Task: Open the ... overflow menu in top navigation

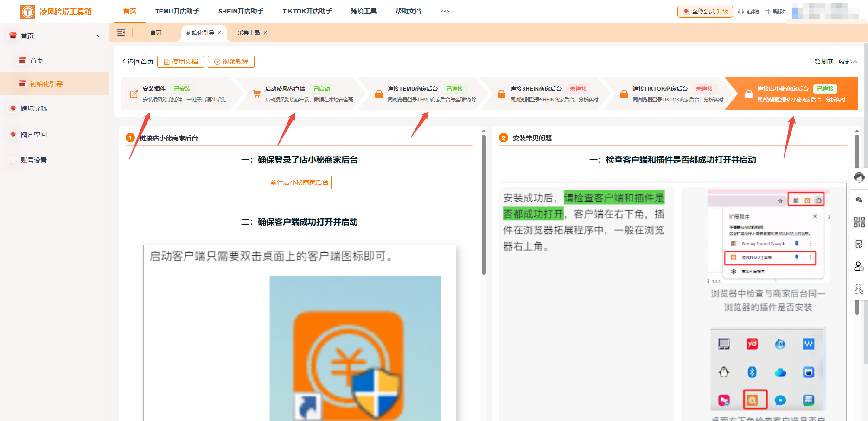Action: tap(445, 11)
